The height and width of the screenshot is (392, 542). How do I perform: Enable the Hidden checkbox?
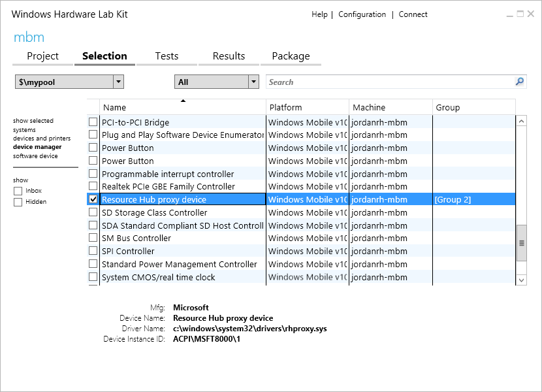coord(18,202)
